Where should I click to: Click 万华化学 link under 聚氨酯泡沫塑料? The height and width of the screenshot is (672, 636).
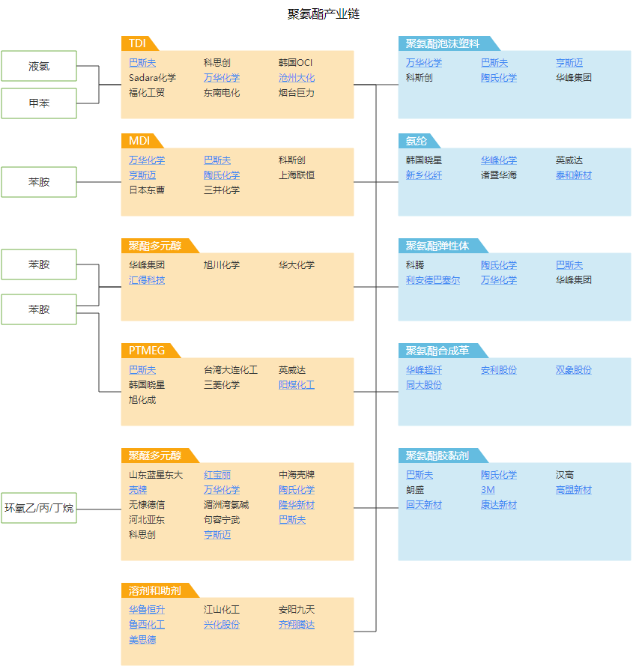424,63
